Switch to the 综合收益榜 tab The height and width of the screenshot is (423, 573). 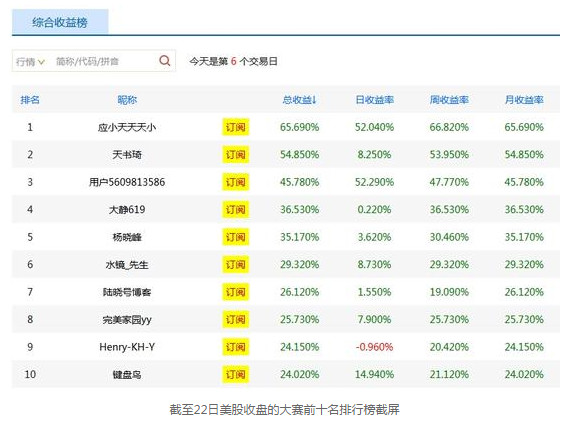click(x=60, y=22)
